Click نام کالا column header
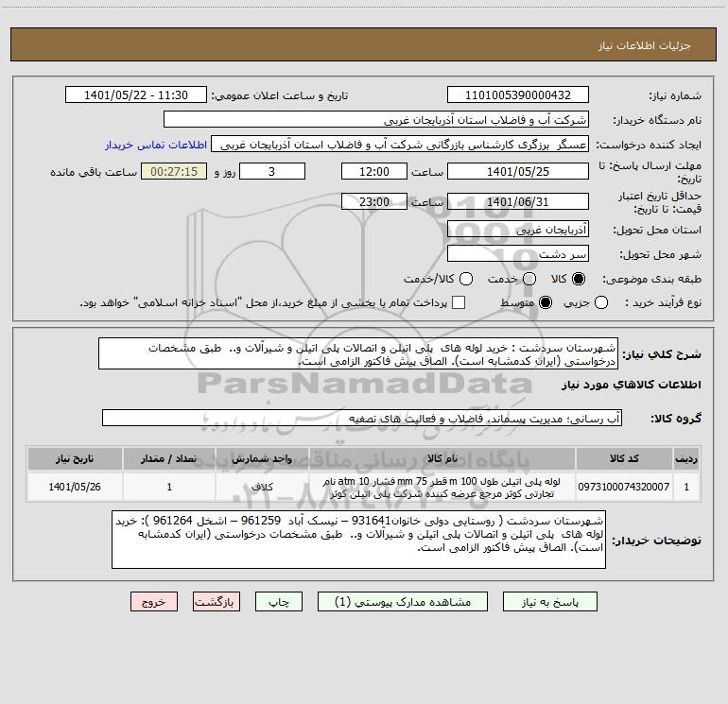 pyautogui.click(x=442, y=458)
